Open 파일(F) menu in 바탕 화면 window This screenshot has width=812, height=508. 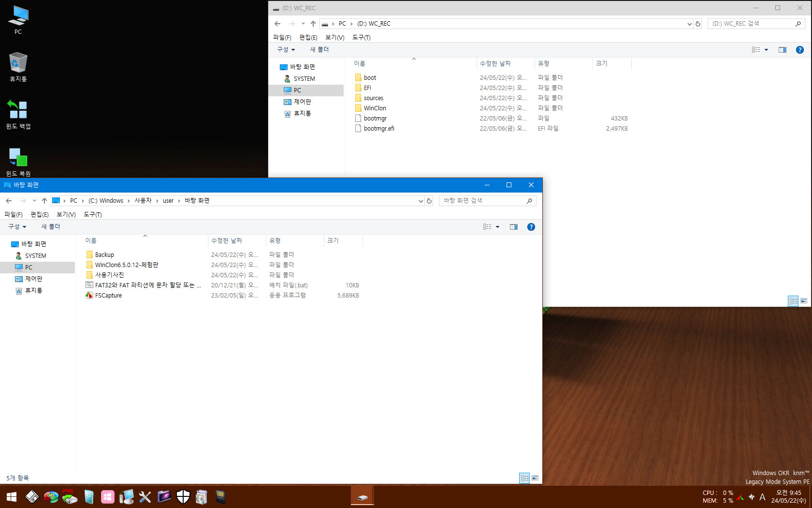tap(13, 214)
